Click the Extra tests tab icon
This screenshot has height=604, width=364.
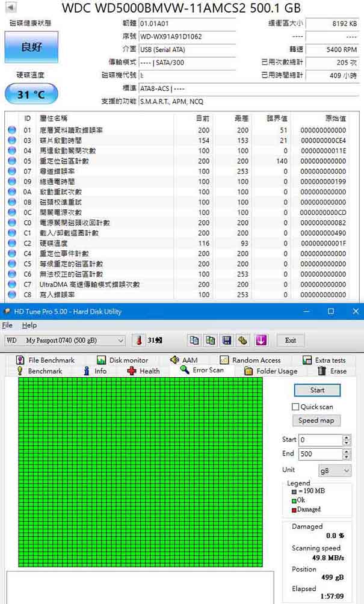pyautogui.click(x=307, y=360)
